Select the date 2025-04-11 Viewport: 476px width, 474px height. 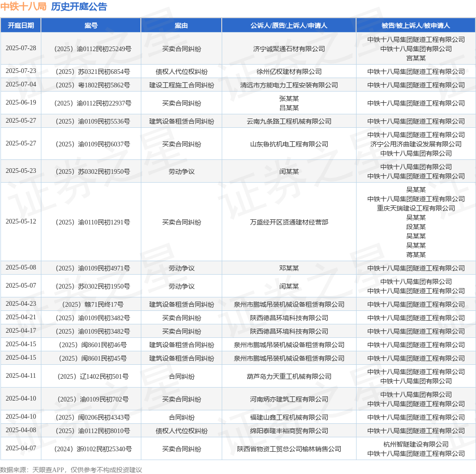click(x=20, y=375)
